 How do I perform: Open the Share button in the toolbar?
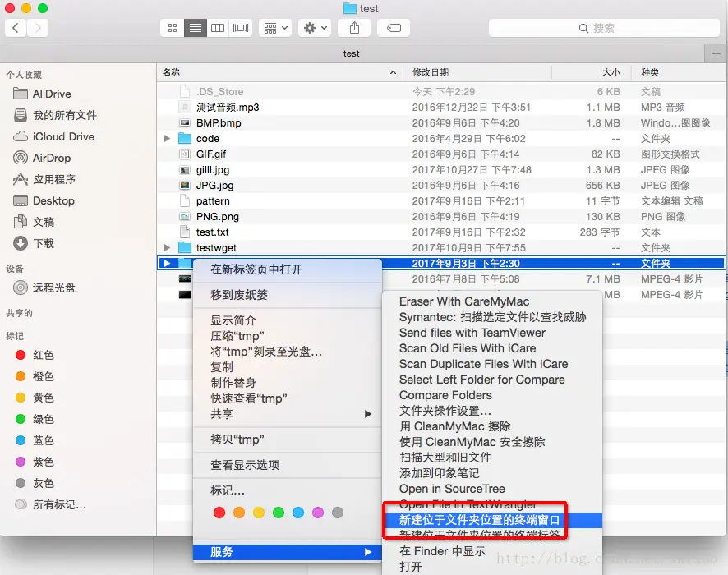[x=354, y=27]
